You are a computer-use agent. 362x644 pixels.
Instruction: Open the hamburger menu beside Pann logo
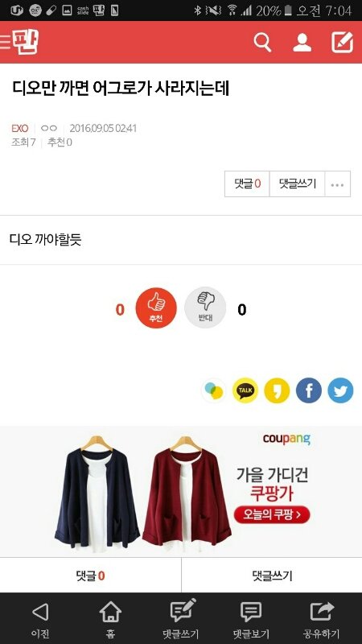click(5, 42)
